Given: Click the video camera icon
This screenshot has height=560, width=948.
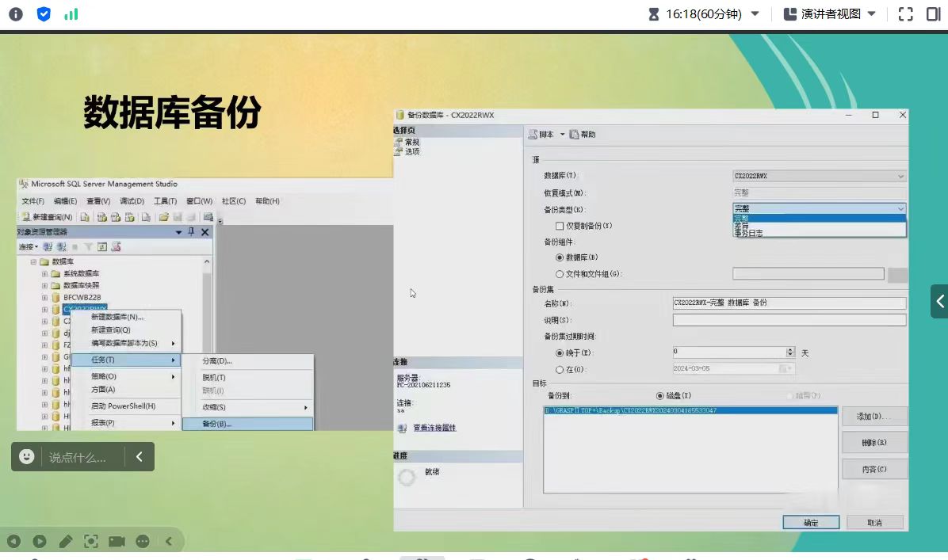Looking at the screenshot, I should (117, 541).
